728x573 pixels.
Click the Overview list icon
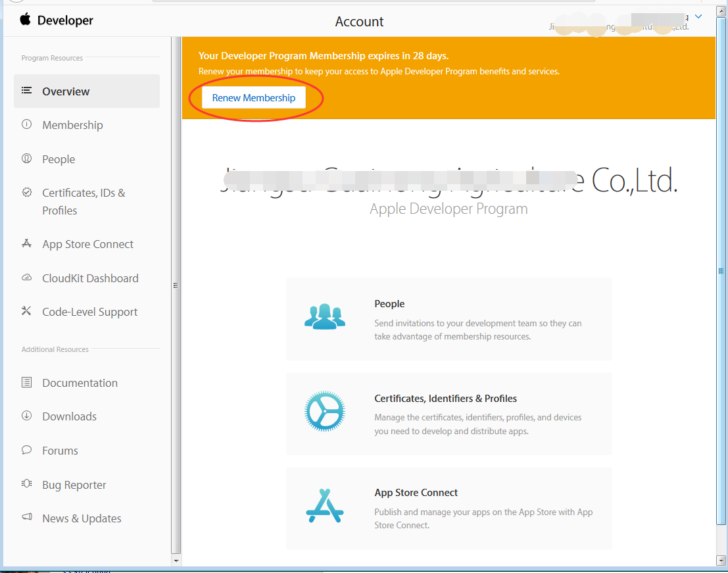click(27, 91)
